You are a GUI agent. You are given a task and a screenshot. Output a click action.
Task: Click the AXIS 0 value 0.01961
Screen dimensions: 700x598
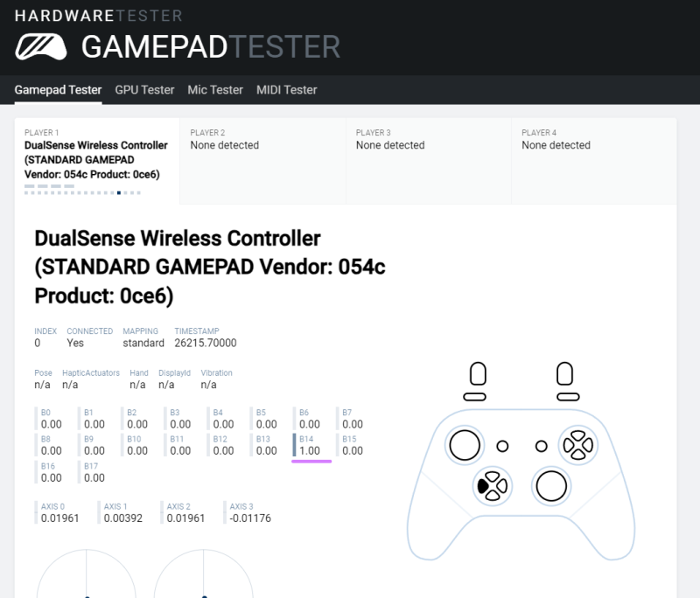coord(59,518)
